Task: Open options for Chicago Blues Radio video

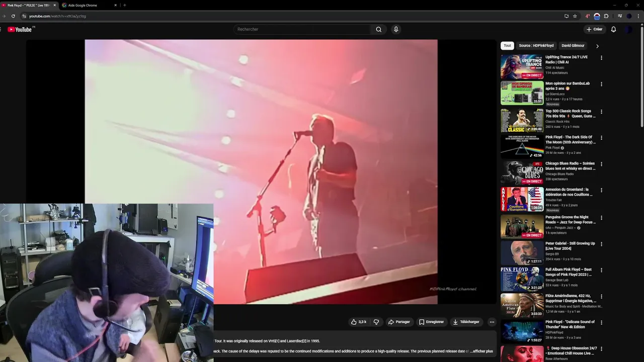Action: tap(601, 164)
